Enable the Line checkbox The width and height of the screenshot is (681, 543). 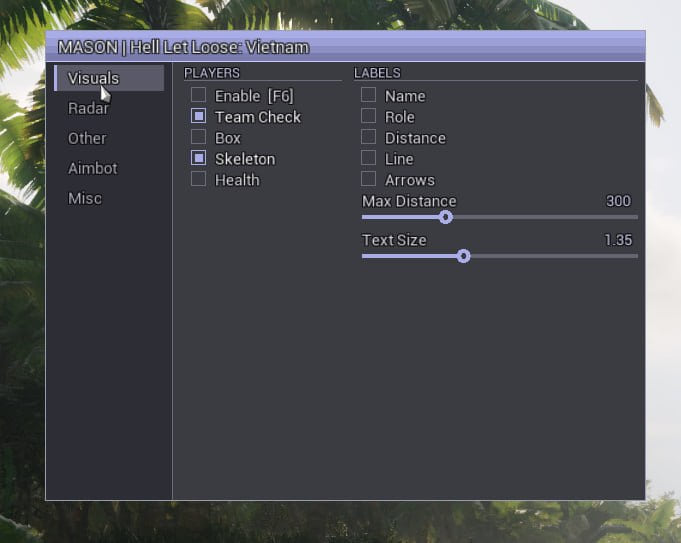(368, 158)
